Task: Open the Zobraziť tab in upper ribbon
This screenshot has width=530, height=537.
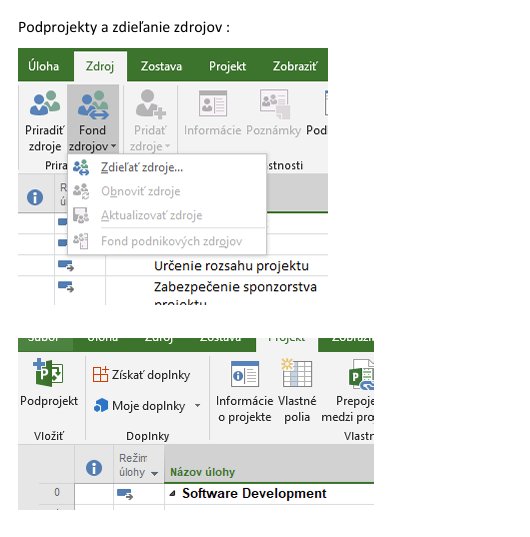Action: (295, 66)
